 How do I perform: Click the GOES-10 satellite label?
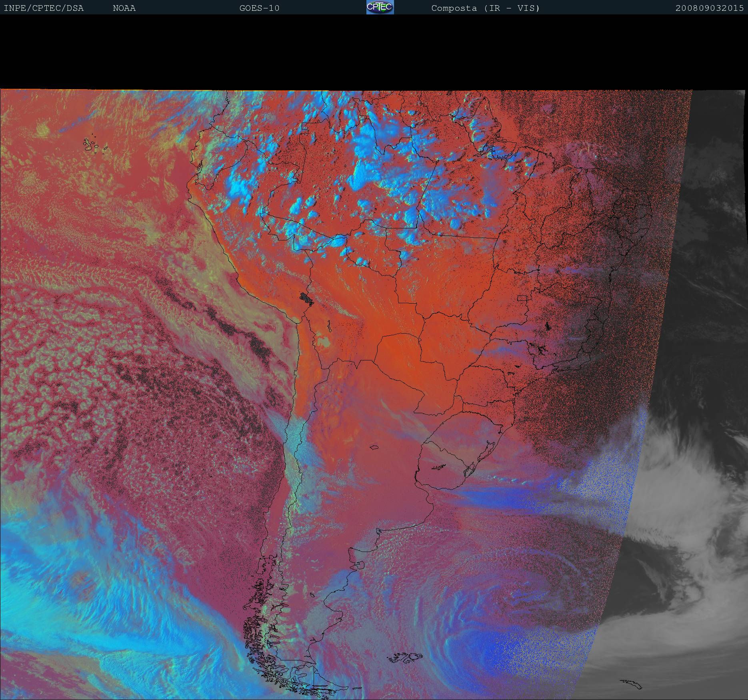pos(259,8)
